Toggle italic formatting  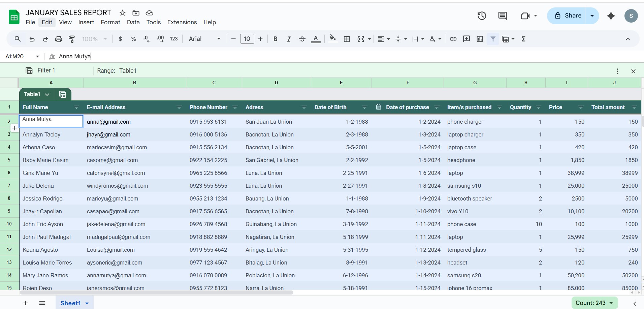289,39
